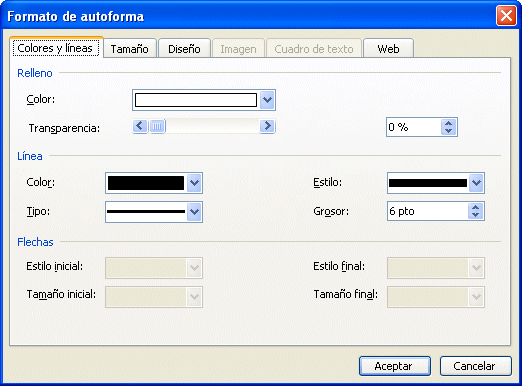This screenshot has width=522, height=386.
Task: Click the transparency slider left arrow
Action: pos(140,126)
